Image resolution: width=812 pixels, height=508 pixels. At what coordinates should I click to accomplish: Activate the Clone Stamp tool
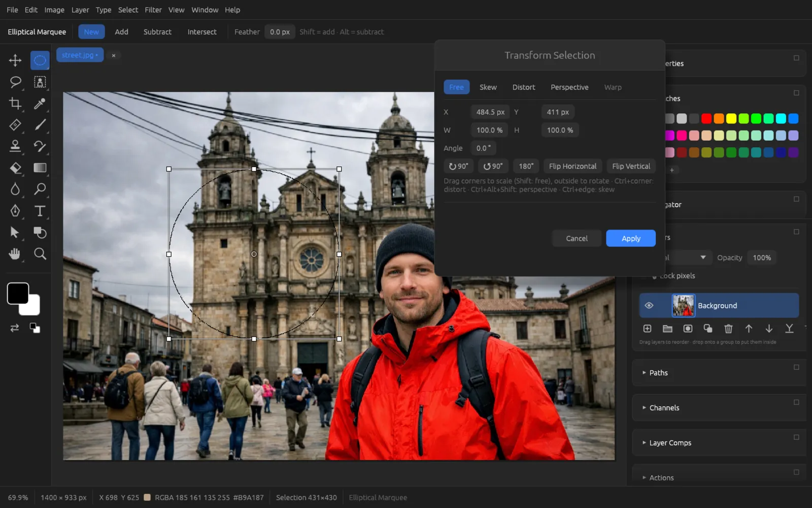coord(15,146)
